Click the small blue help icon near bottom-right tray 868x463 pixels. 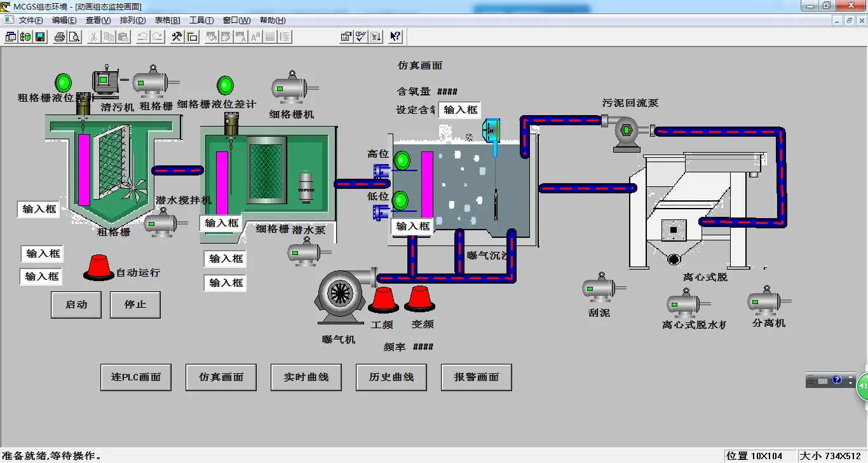pos(837,380)
